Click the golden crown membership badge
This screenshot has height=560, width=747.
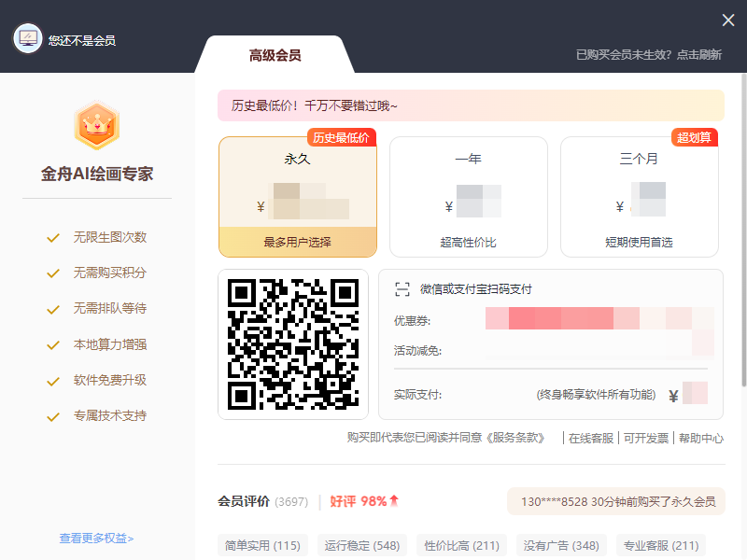(x=96, y=125)
